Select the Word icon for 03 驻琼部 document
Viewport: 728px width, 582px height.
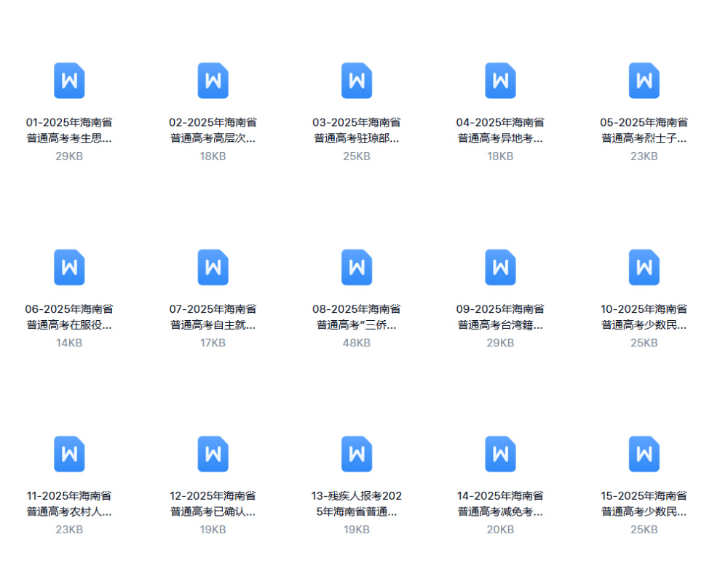[x=356, y=81]
